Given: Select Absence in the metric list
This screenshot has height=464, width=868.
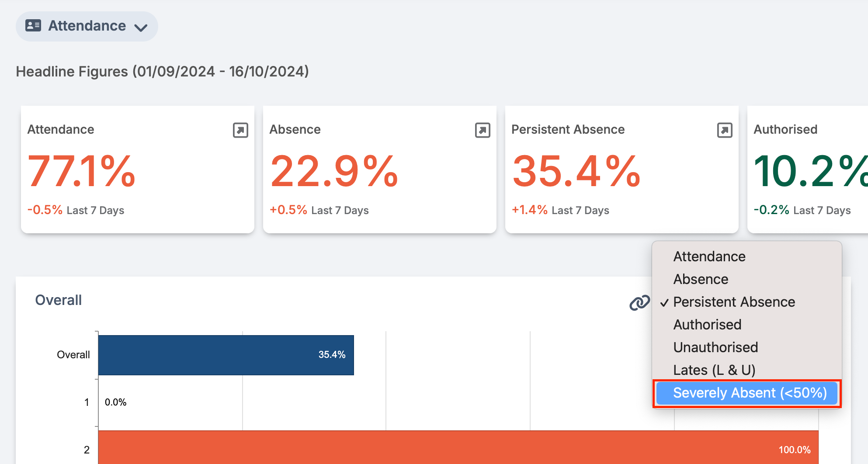Looking at the screenshot, I should pos(700,279).
